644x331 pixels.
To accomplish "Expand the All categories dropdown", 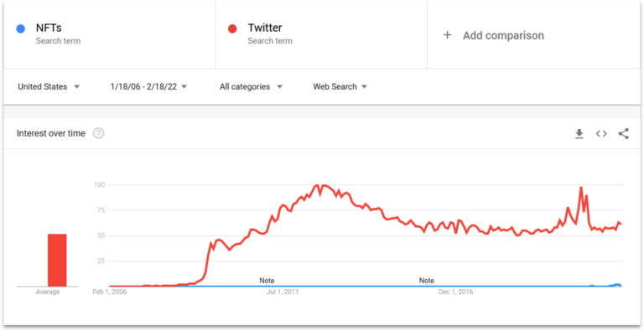I will [251, 86].
